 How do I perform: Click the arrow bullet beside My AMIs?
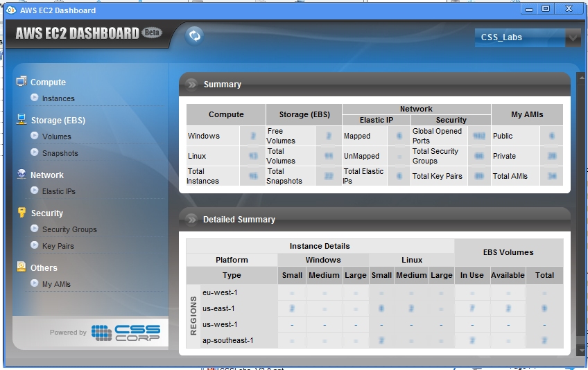click(35, 283)
